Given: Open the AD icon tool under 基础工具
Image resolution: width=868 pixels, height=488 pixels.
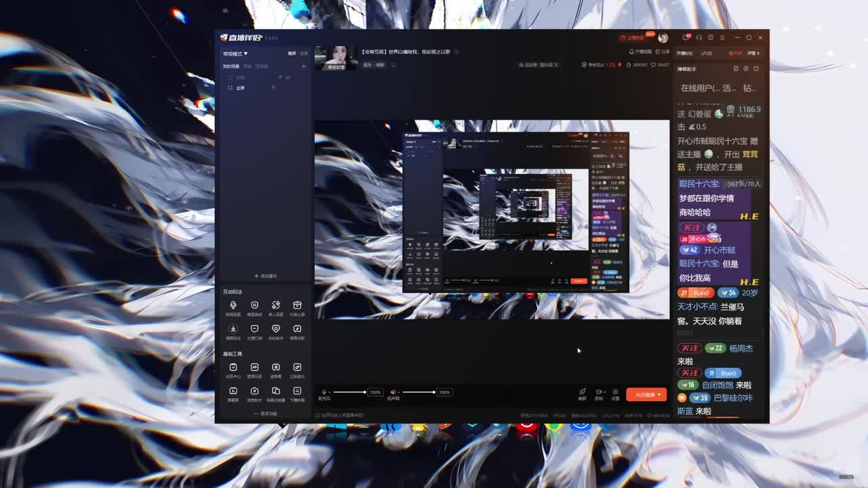Looking at the screenshot, I should (254, 370).
